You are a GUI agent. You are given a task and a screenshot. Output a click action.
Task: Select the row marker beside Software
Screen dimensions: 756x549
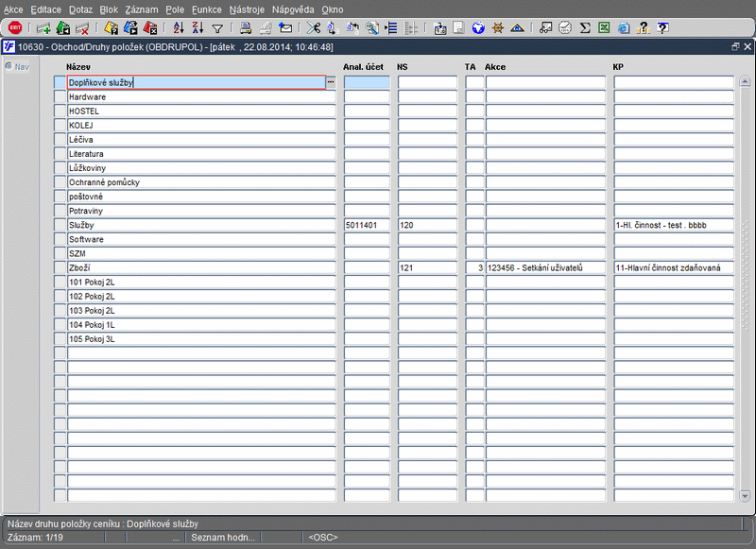(x=60, y=240)
